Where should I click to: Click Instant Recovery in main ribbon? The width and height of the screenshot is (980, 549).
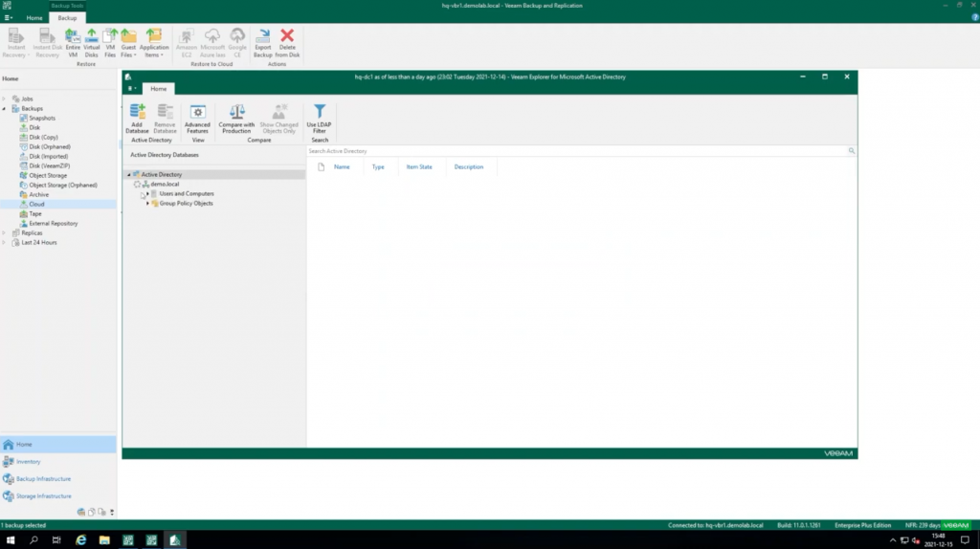click(15, 43)
